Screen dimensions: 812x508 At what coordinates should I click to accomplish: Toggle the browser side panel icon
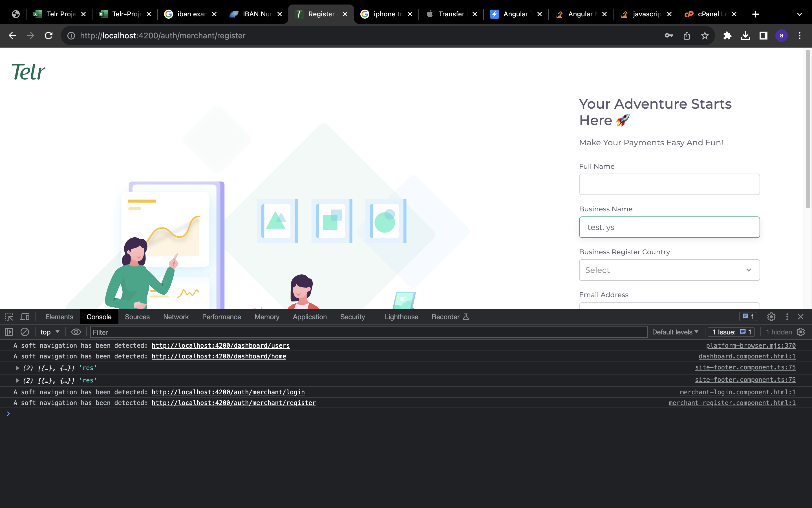point(763,36)
